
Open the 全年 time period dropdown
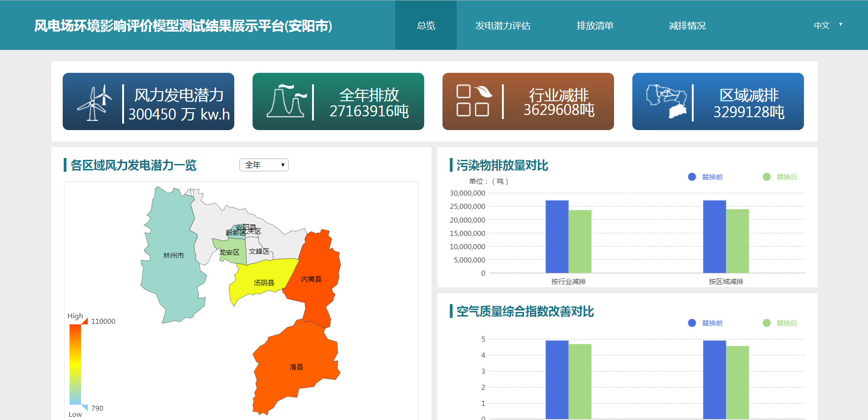click(264, 165)
